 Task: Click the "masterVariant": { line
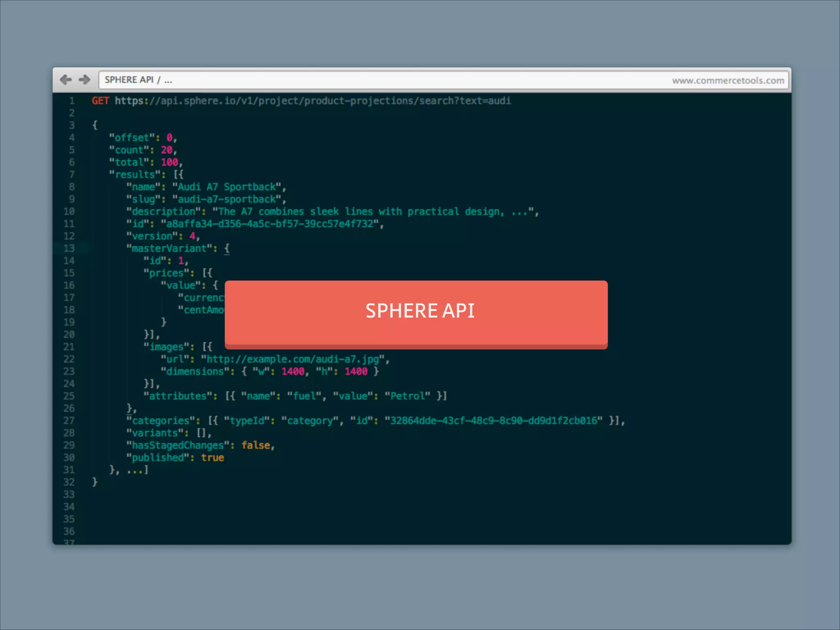point(178,248)
